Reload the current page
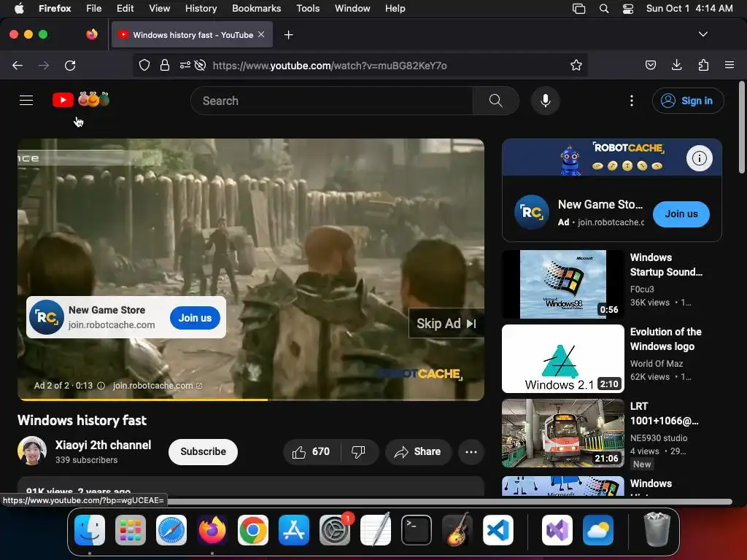747x560 pixels. pos(70,65)
